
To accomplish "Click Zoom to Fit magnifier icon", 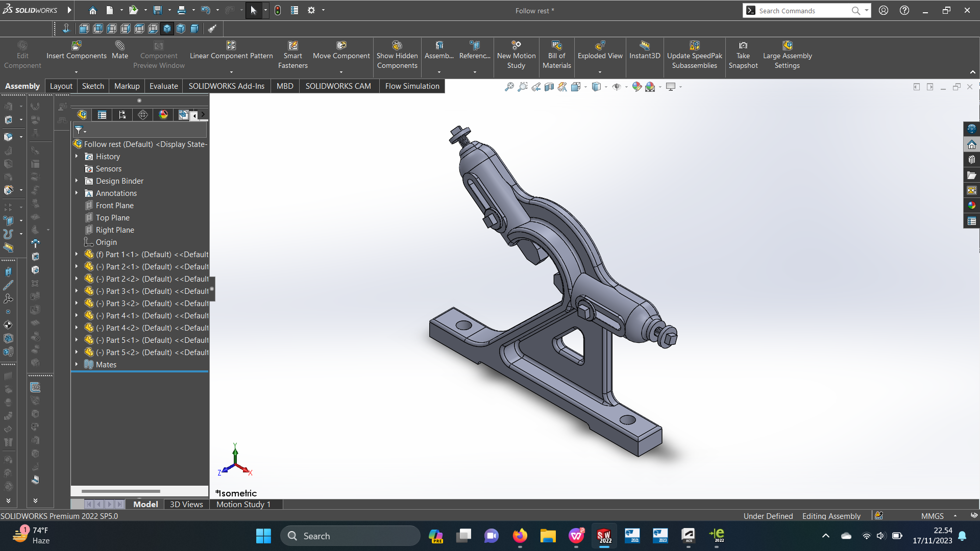I will [x=509, y=87].
